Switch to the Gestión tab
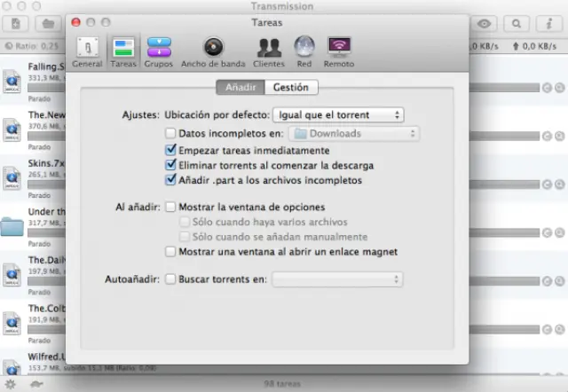568x392 pixels. [x=291, y=87]
